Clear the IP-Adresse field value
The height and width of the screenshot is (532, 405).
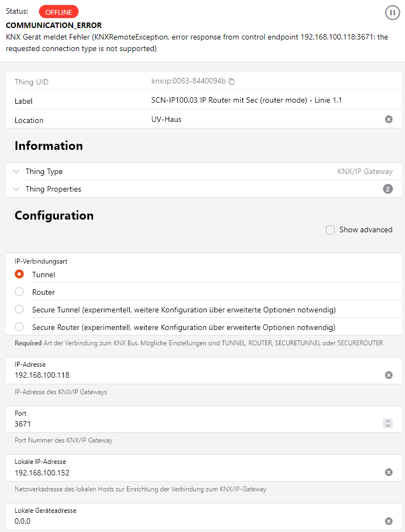pos(389,375)
